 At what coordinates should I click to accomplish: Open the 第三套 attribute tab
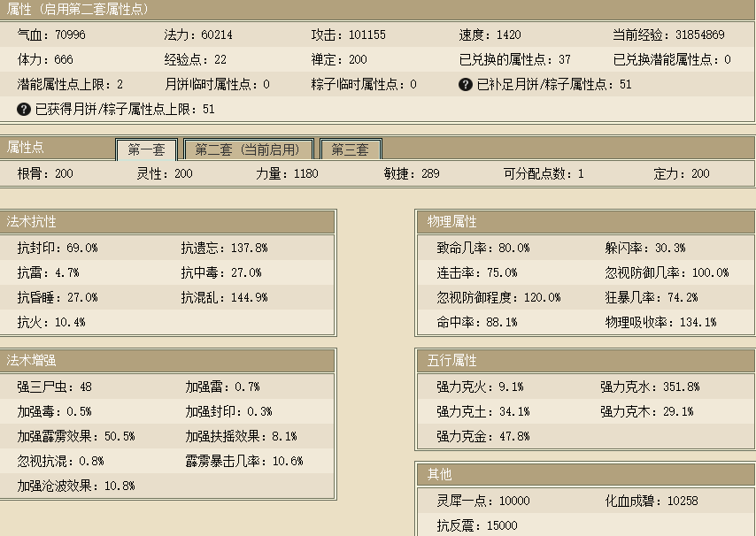[350, 149]
